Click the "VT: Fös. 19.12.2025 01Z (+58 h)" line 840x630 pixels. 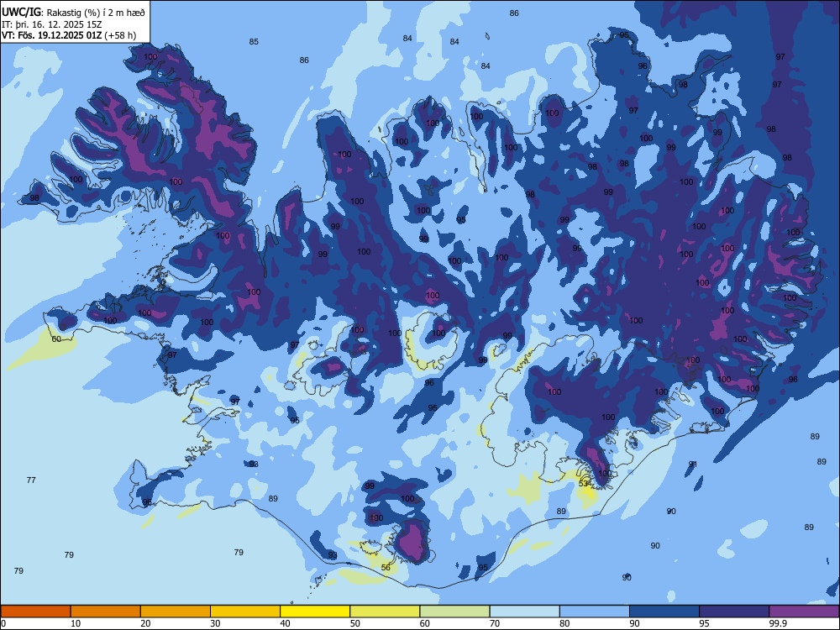[69, 35]
